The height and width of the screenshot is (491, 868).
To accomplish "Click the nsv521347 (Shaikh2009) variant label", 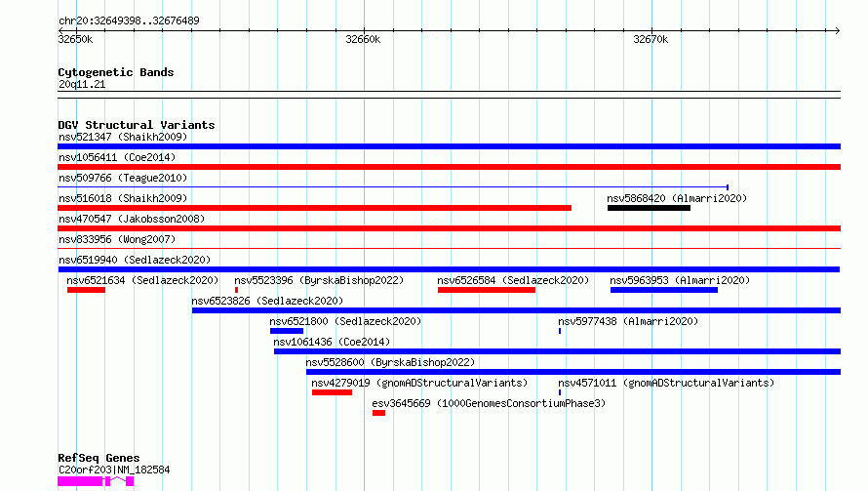I will (123, 137).
